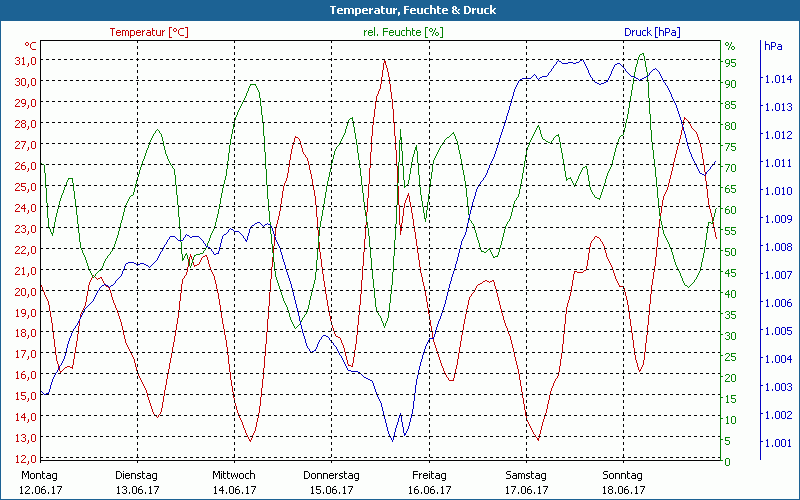Viewport: 800px width, 500px height.
Task: Pick the Mittwoch day label
Action: (234, 475)
